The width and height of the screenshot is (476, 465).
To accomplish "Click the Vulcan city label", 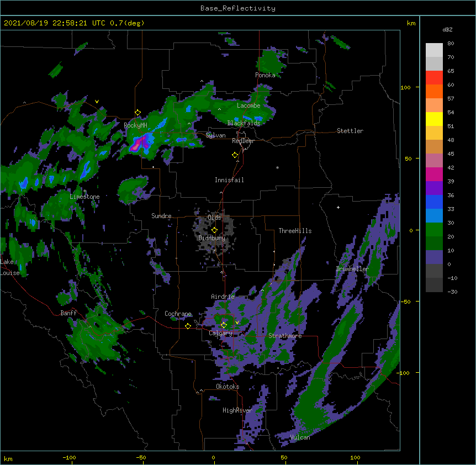I will pyautogui.click(x=300, y=437).
